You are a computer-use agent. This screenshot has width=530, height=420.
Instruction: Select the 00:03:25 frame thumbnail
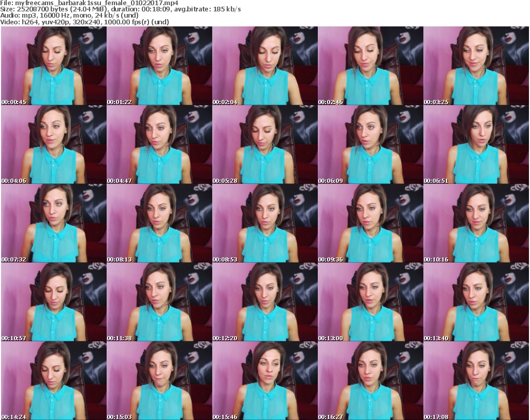[476, 66]
